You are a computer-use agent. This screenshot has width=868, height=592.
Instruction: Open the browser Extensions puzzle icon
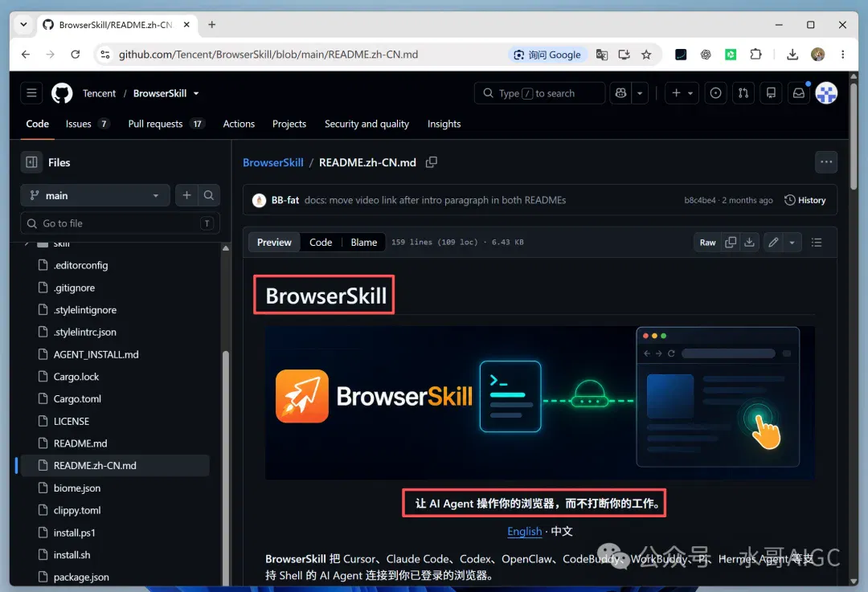pyautogui.click(x=755, y=55)
